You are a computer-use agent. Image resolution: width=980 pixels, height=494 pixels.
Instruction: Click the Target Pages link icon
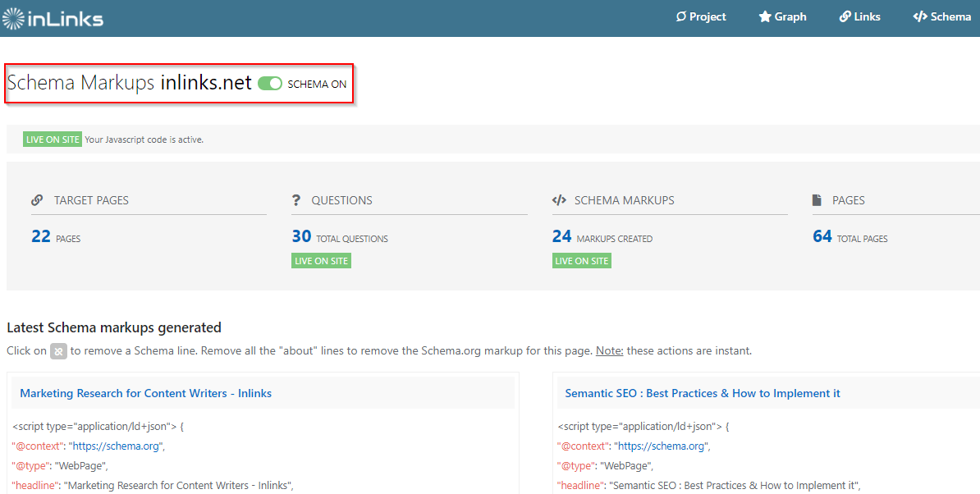pos(37,200)
